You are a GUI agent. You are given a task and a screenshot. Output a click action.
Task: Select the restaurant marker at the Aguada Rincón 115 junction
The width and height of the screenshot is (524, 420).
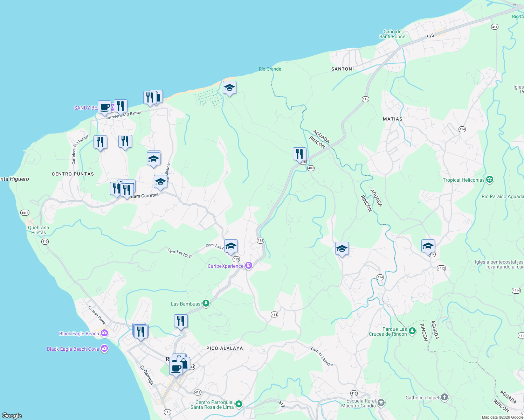tap(299, 153)
